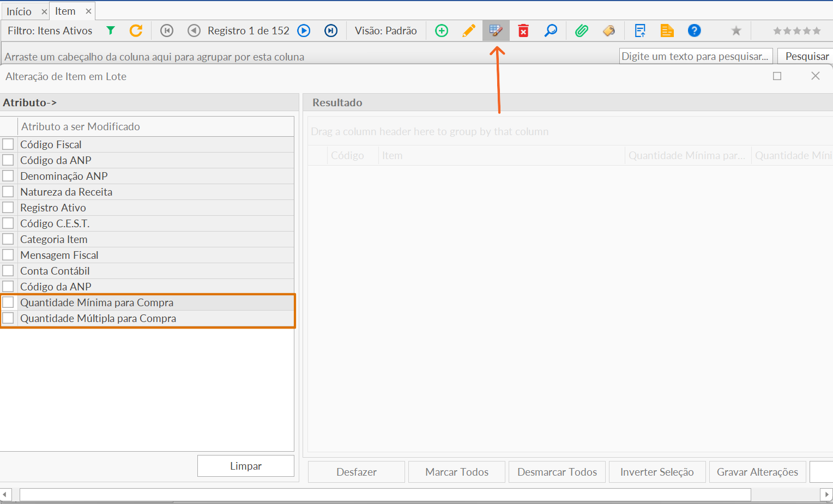Switch to the Início tab

[19, 11]
